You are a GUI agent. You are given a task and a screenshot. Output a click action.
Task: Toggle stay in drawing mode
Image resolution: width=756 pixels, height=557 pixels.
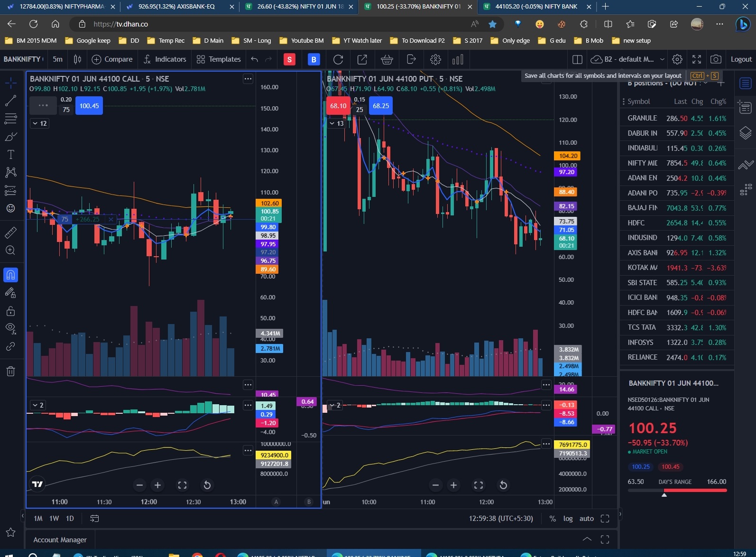pos(10,293)
